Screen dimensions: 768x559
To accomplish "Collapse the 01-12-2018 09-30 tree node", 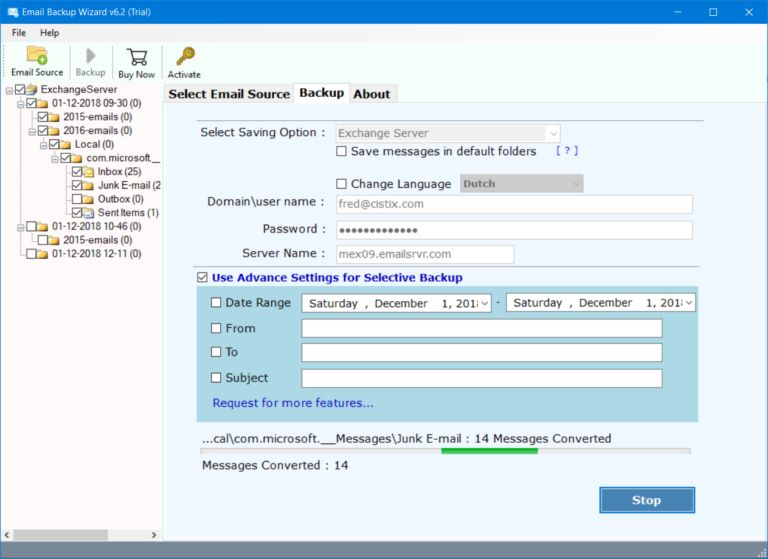I will pyautogui.click(x=21, y=104).
